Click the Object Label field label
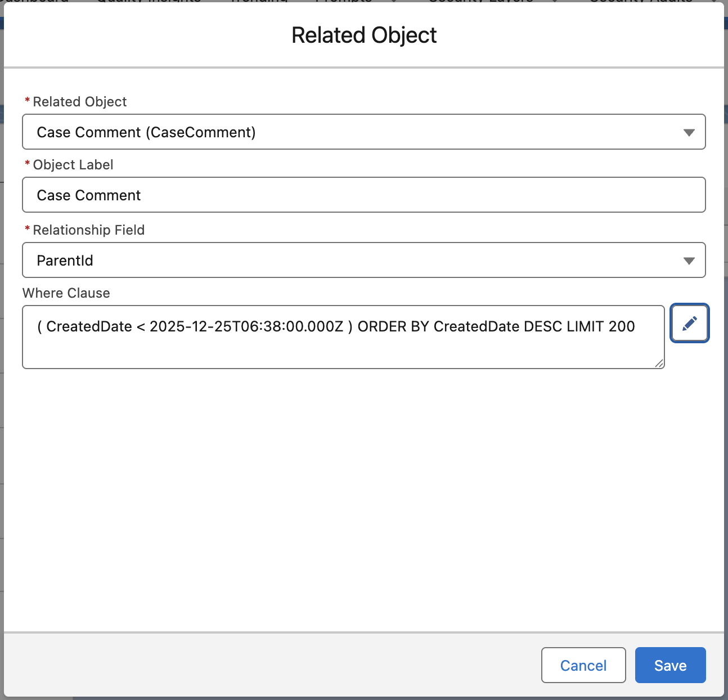The height and width of the screenshot is (700, 728). (73, 165)
